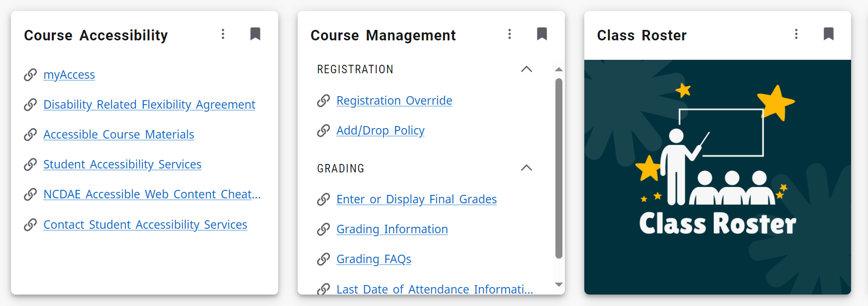Viewport: 868px width, 306px height.
Task: Open Disability Related Flexibility Agreement link
Action: pos(149,105)
